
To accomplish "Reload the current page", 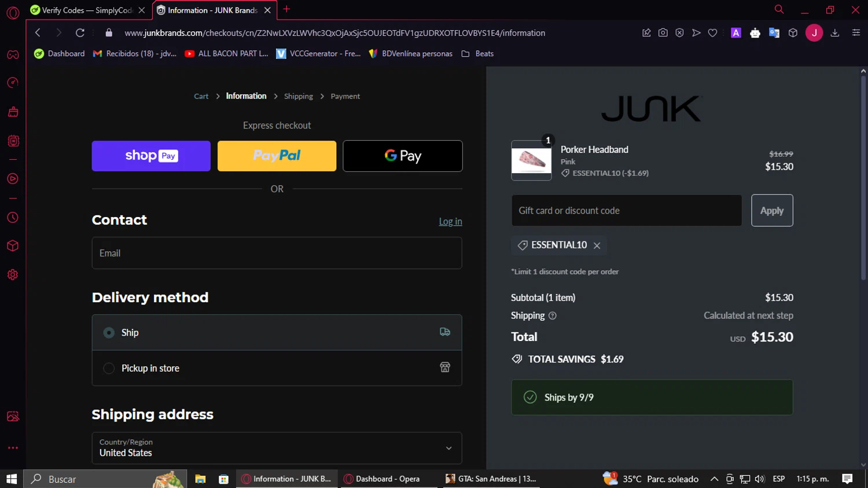I will (x=80, y=33).
